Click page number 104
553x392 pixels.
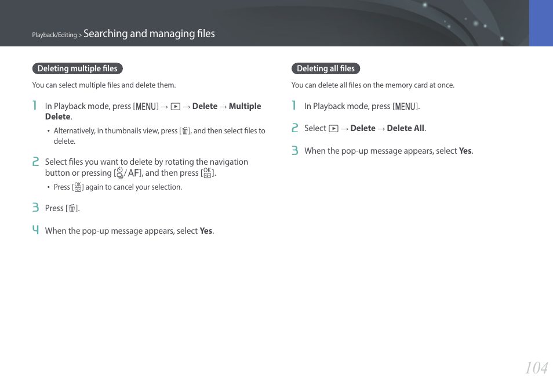(536, 368)
